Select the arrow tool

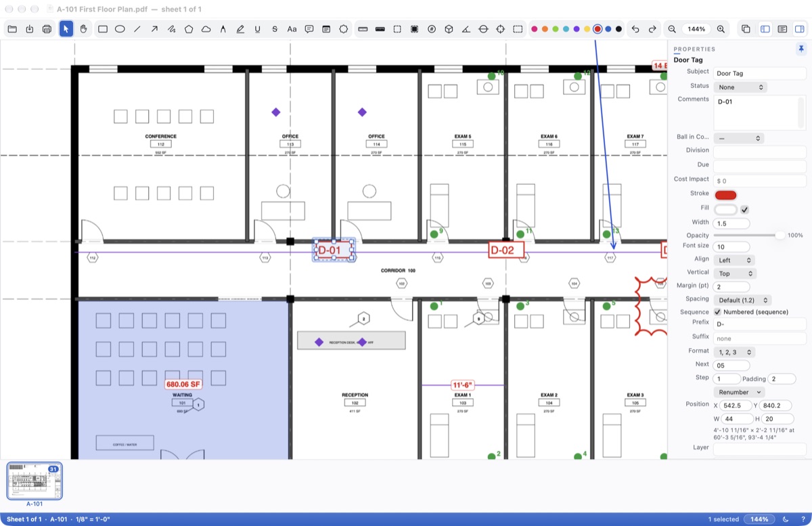point(154,29)
